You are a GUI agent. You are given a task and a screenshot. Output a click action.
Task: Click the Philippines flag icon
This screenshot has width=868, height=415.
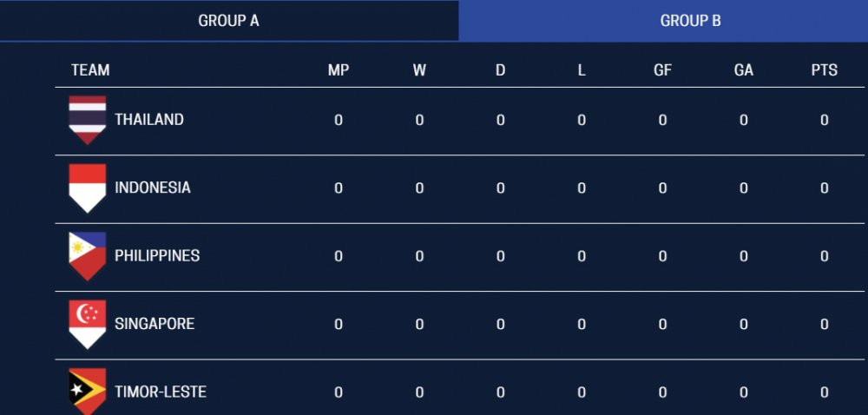pyautogui.click(x=88, y=256)
